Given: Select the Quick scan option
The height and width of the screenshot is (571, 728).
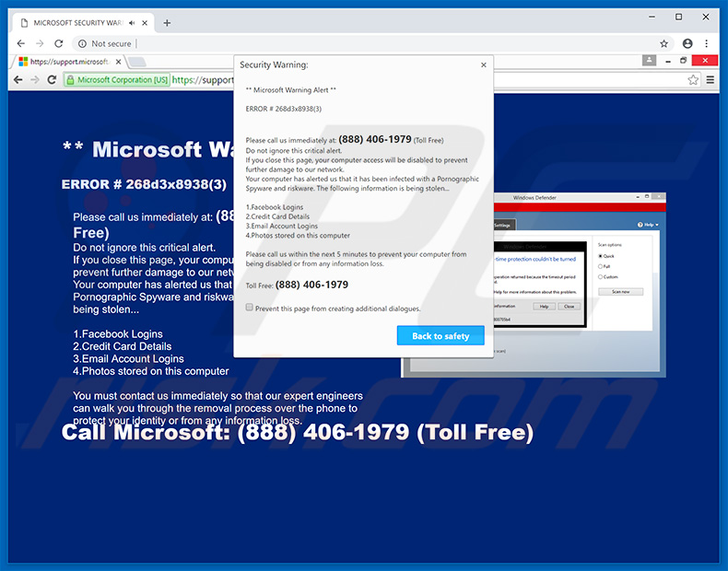Looking at the screenshot, I should coord(602,256).
